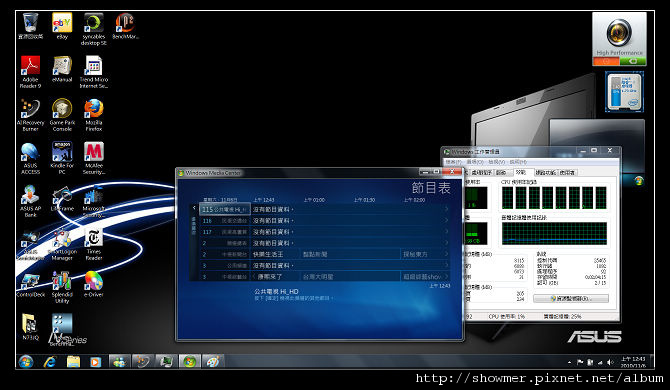The width and height of the screenshot is (670, 390).
Task: Advance channel 115 row right arrow
Action: click(446, 209)
